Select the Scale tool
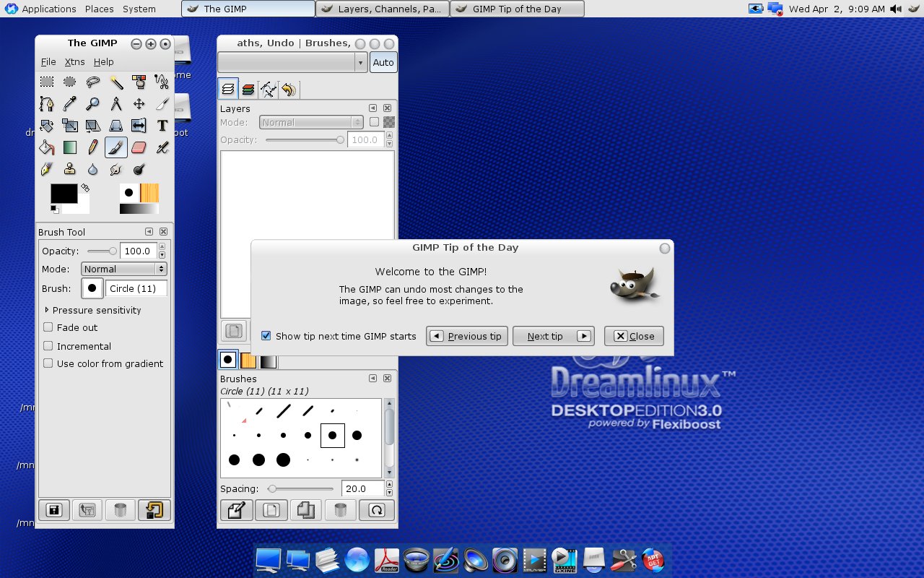This screenshot has height=578, width=924. [70, 126]
